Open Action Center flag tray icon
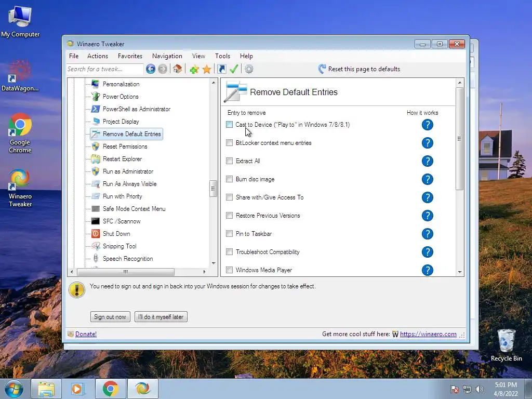532x399 pixels. (x=455, y=389)
